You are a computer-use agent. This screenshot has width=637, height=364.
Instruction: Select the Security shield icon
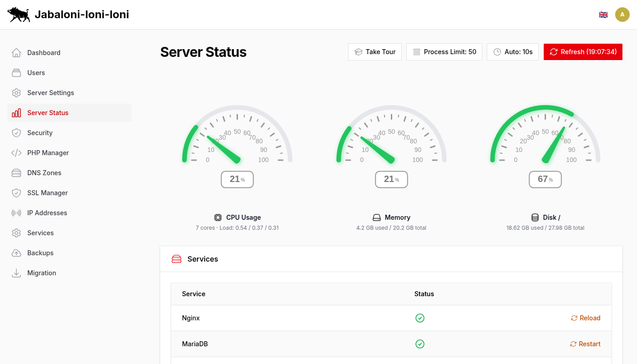(16, 132)
